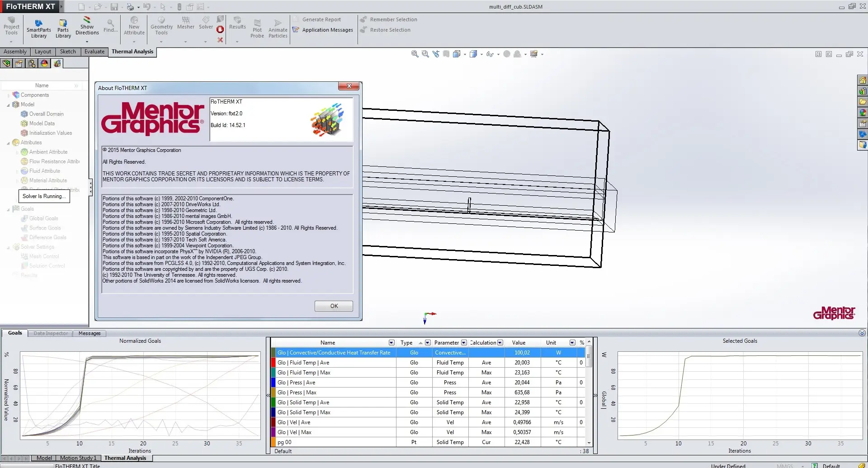This screenshot has height=468, width=868.
Task: Open the home icon in right task pane
Action: point(863,80)
